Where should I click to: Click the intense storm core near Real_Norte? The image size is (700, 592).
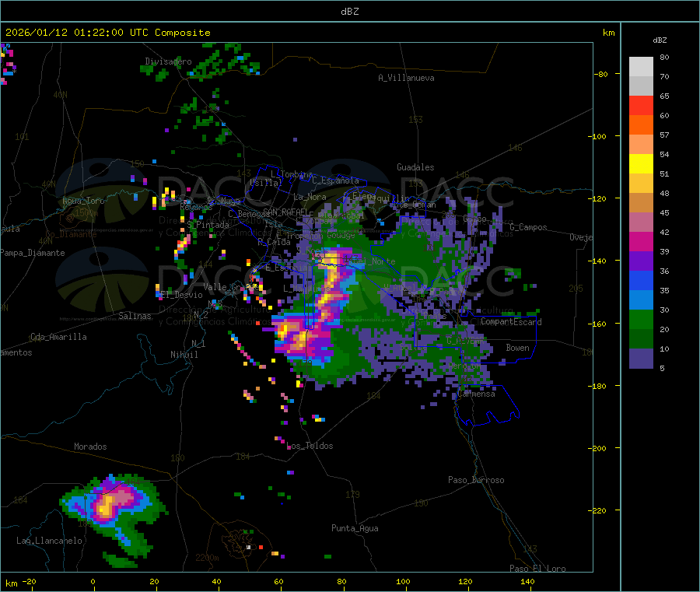tap(331, 261)
